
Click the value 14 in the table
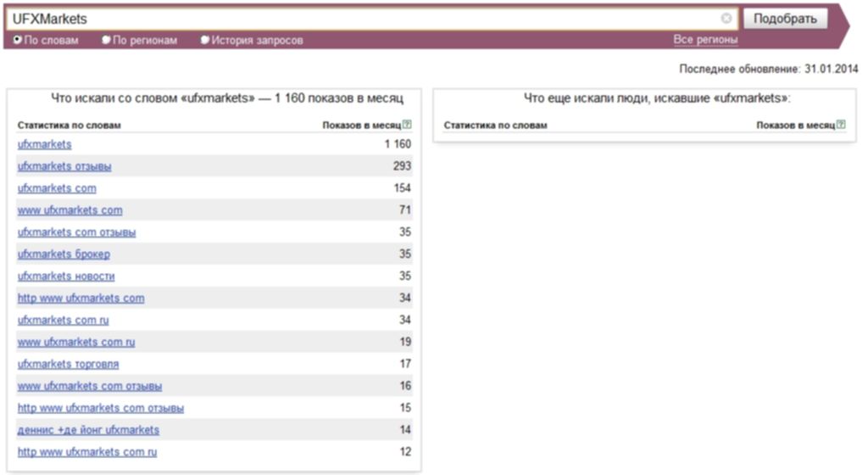coord(405,429)
